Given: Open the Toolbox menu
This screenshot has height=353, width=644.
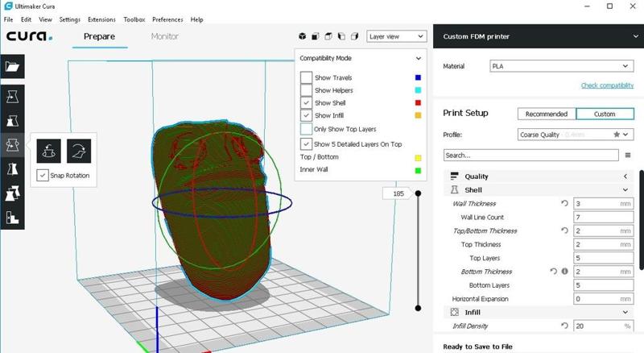Looking at the screenshot, I should 134,19.
